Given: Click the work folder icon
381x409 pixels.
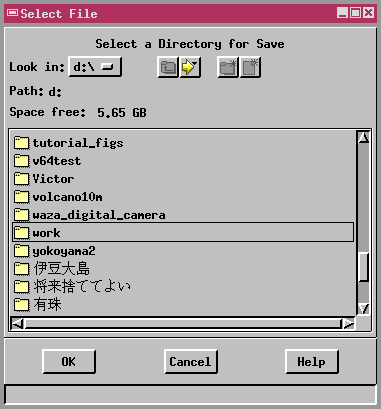Looking at the screenshot, I should point(22,233).
